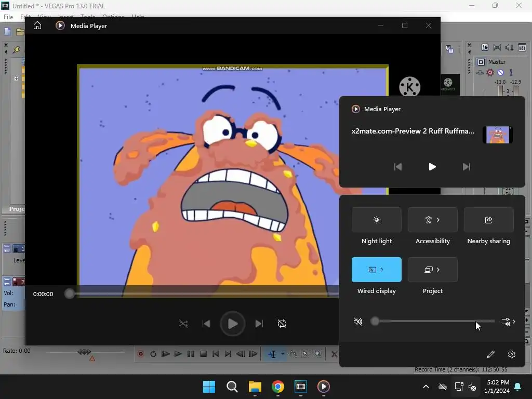The image size is (532, 399).
Task: Click Master FX gear icon in VEGAS
Action: 490,72
